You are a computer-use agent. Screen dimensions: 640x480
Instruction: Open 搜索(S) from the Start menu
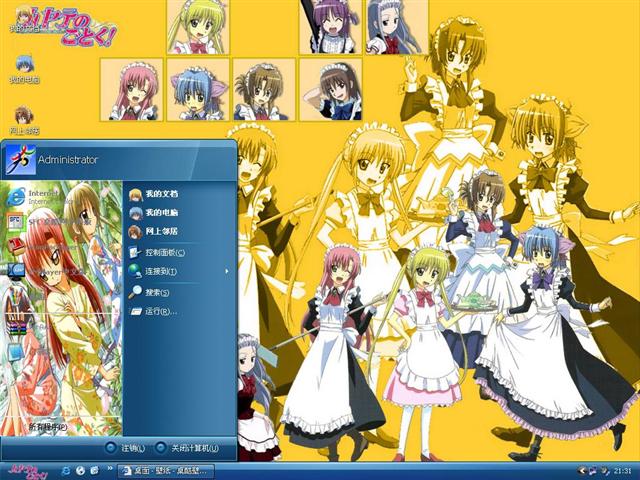(x=149, y=292)
